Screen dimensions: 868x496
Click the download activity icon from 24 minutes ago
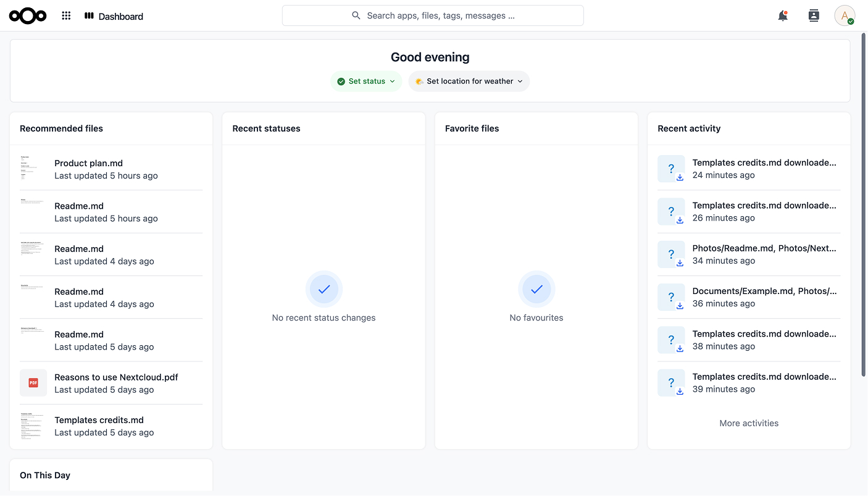point(671,169)
